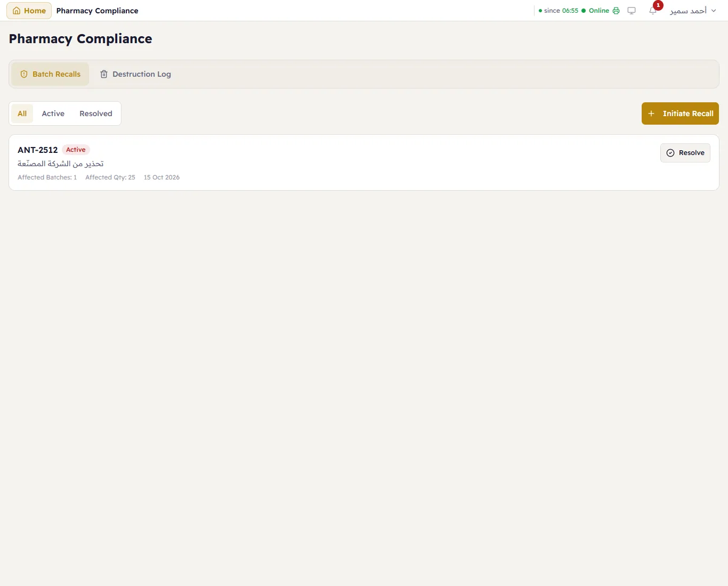
Task: Resolve the ANT-2512 recall
Action: point(685,153)
